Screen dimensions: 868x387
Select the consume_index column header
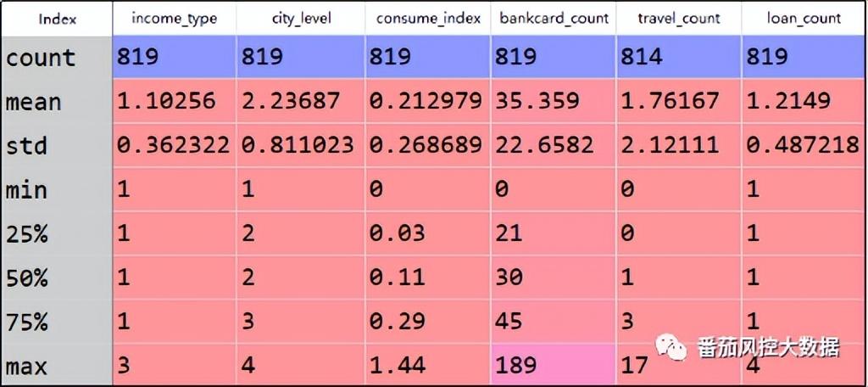tap(427, 18)
